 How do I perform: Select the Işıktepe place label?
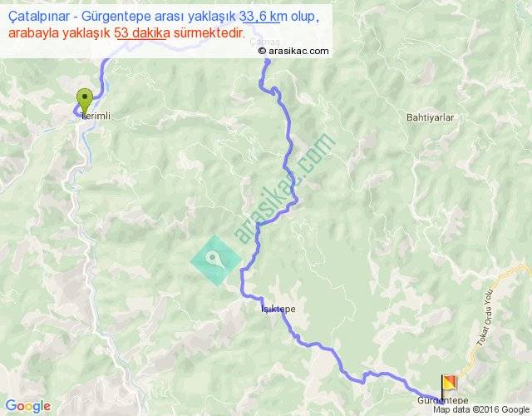278,309
